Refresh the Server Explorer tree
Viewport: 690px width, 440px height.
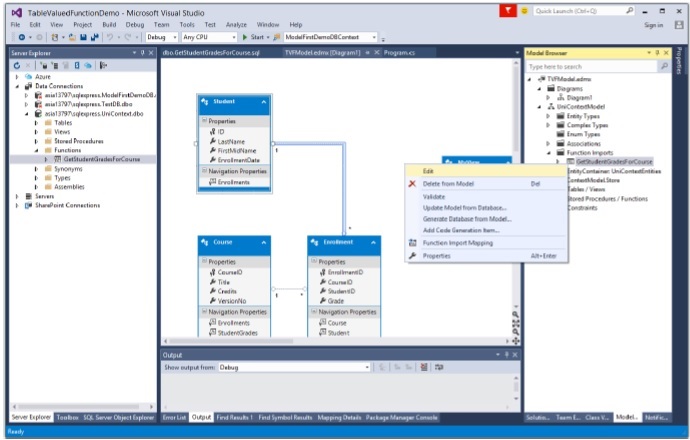click(x=17, y=66)
